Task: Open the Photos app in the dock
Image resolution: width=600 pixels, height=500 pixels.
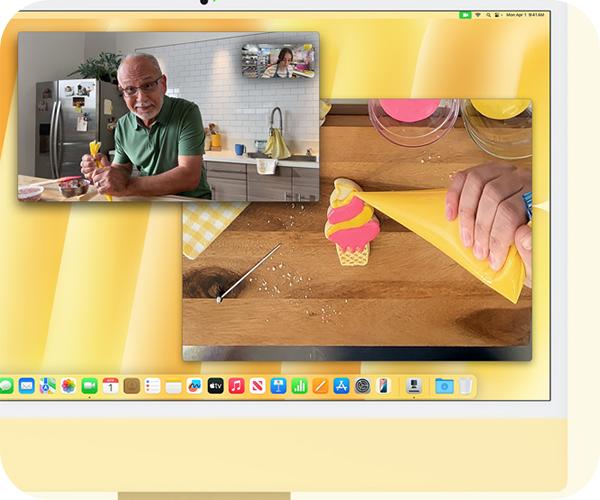Action: (x=68, y=386)
